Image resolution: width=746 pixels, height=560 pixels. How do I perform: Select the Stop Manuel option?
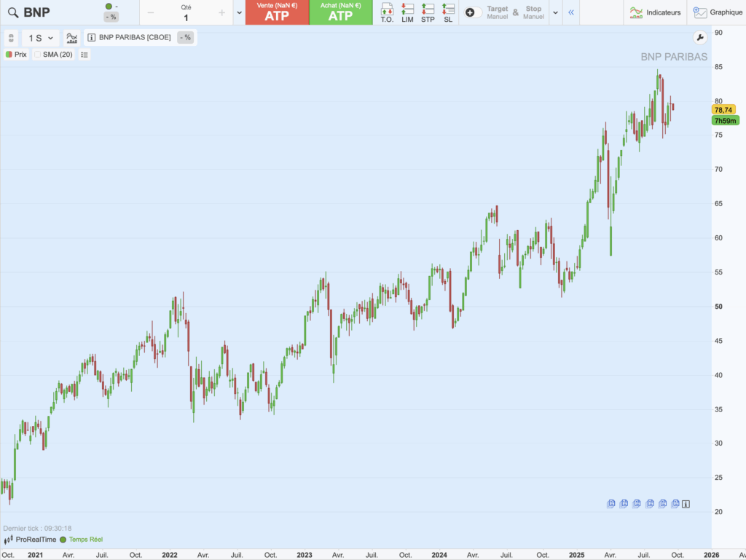click(533, 12)
